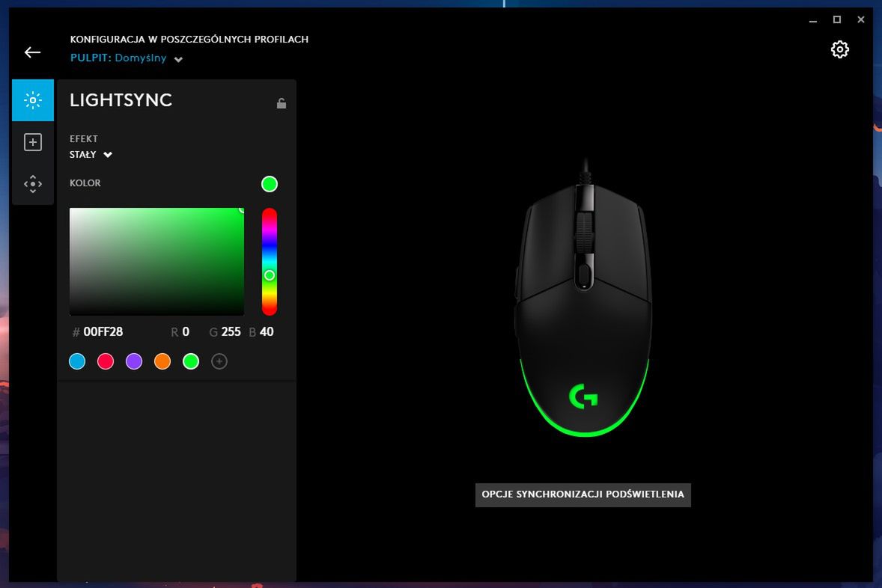Select the orange preset swatch
Image resolution: width=882 pixels, height=588 pixels.
pos(162,361)
